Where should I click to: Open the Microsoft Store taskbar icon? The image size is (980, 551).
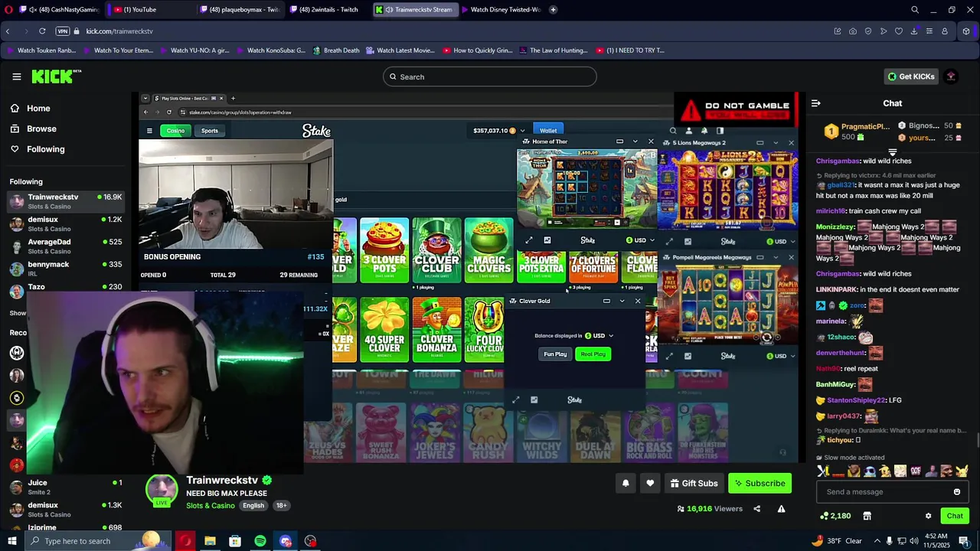tap(235, 541)
